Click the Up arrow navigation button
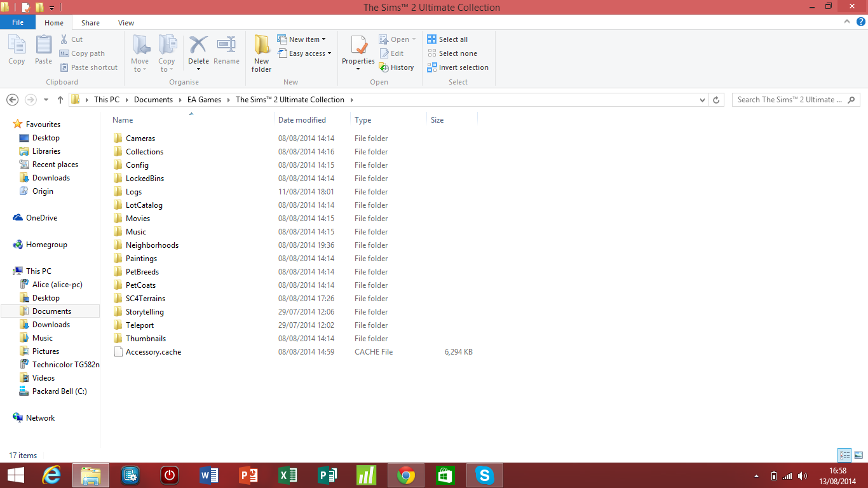This screenshot has width=868, height=488. pyautogui.click(x=60, y=100)
